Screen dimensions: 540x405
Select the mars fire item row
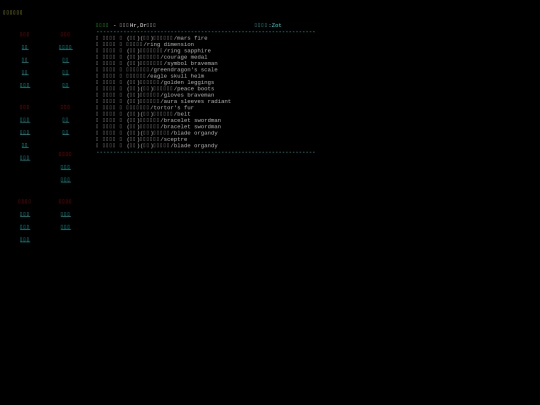pos(152,38)
